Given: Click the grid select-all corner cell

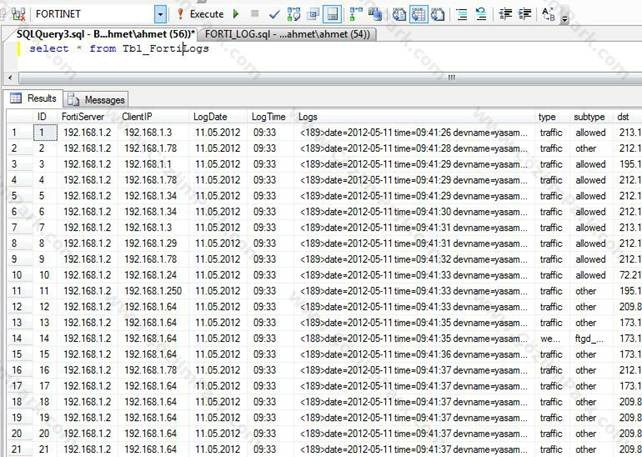Looking at the screenshot, I should point(20,117).
